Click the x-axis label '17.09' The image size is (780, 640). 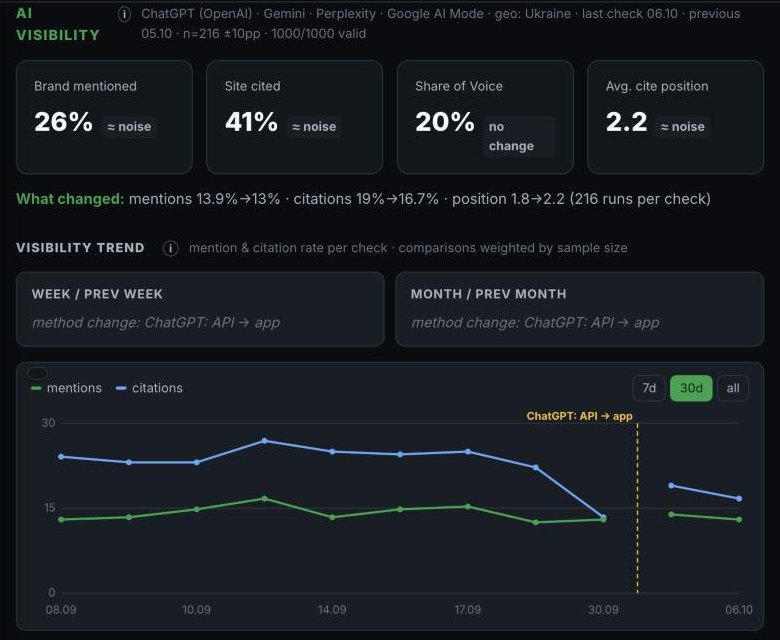click(468, 610)
